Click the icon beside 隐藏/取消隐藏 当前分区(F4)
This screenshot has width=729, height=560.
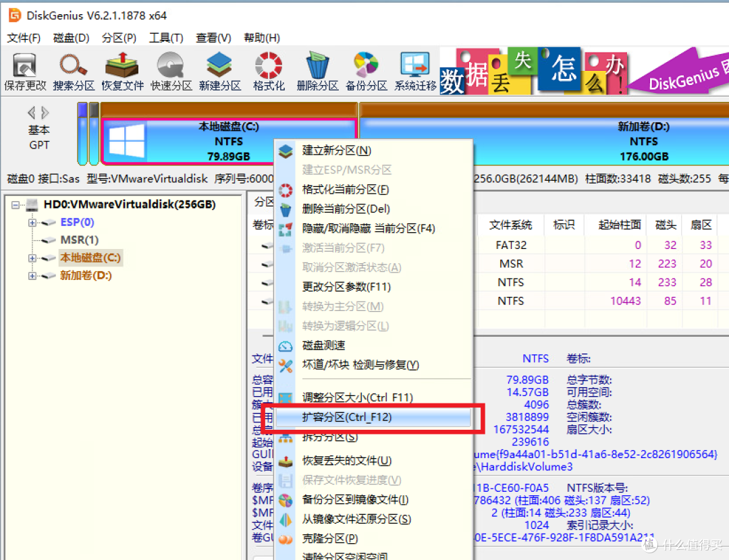click(x=286, y=229)
